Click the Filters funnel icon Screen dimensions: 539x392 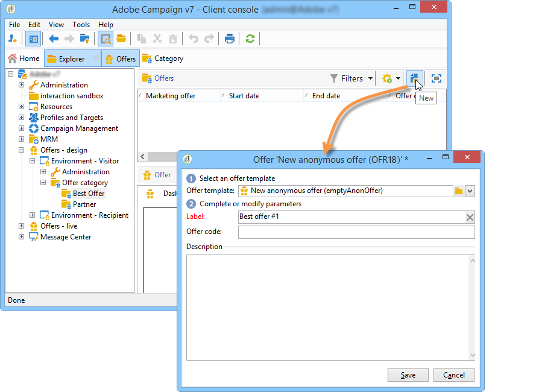pyautogui.click(x=333, y=78)
